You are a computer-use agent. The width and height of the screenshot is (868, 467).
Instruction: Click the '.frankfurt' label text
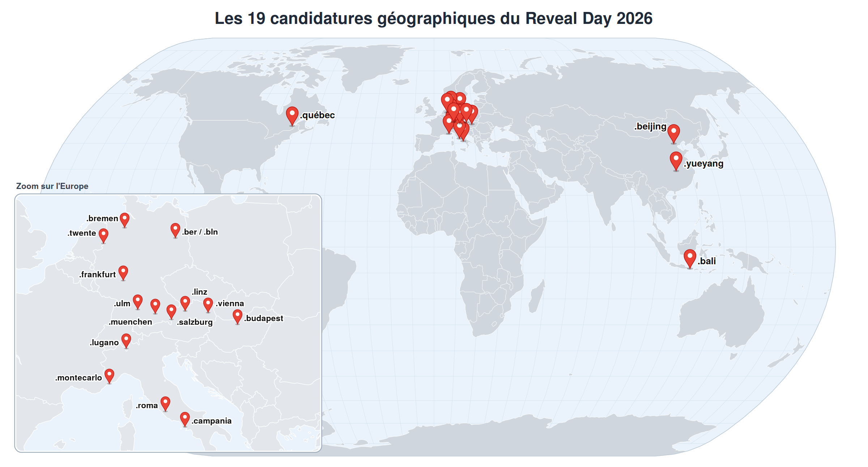[97, 274]
